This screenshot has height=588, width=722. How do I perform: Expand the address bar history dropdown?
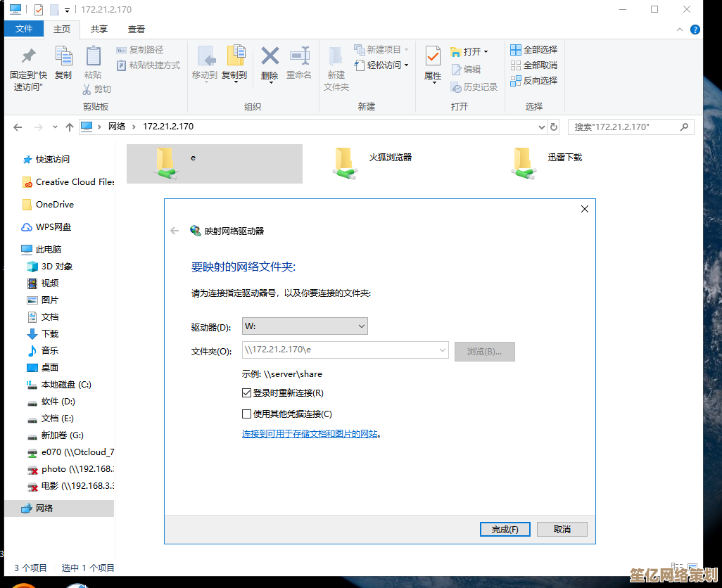[x=541, y=127]
